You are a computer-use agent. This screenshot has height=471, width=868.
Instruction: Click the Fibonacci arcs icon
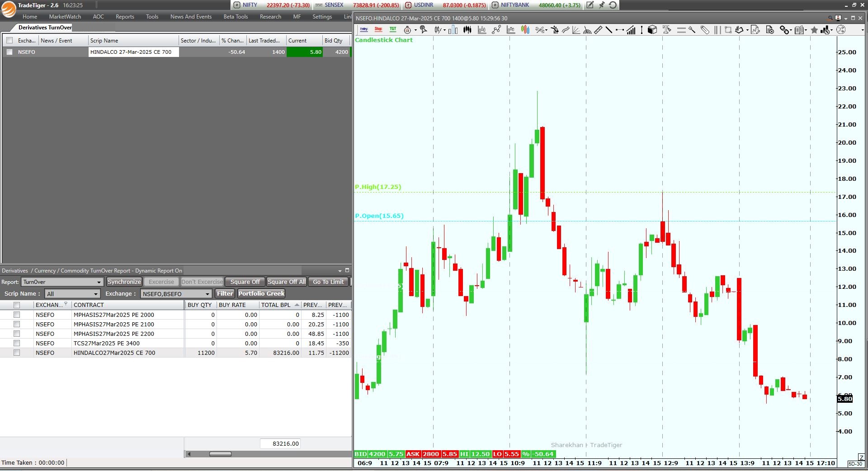point(587,30)
